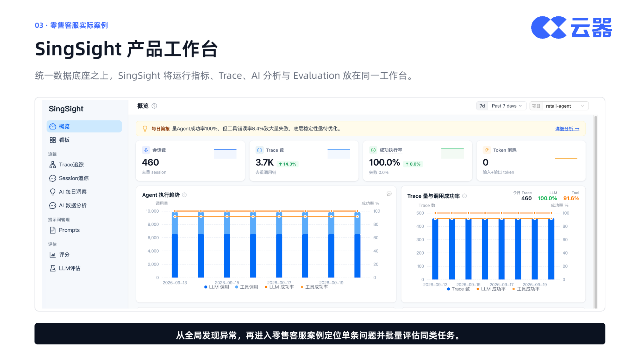Click the 评分 bar chart icon

pos(52,255)
